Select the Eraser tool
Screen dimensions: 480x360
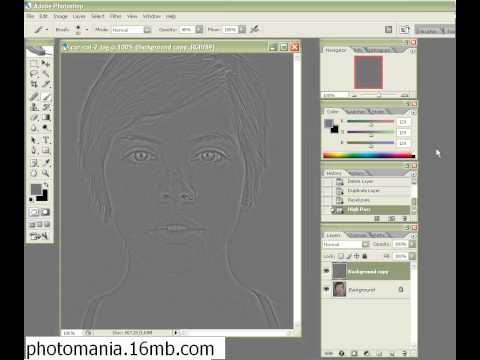[34, 117]
